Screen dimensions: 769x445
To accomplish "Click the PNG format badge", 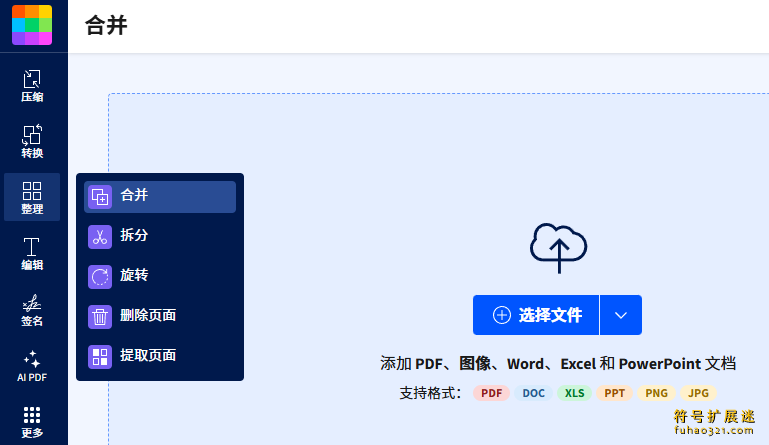I will click(x=656, y=393).
